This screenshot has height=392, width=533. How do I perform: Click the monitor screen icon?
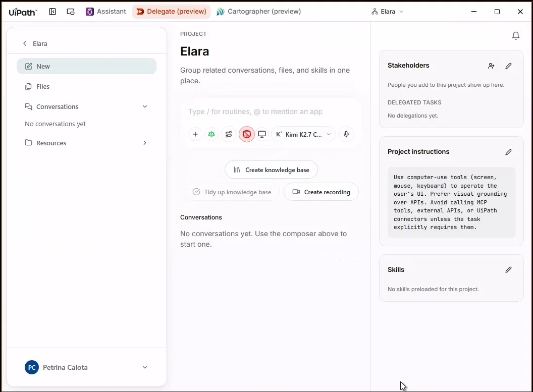pos(262,135)
